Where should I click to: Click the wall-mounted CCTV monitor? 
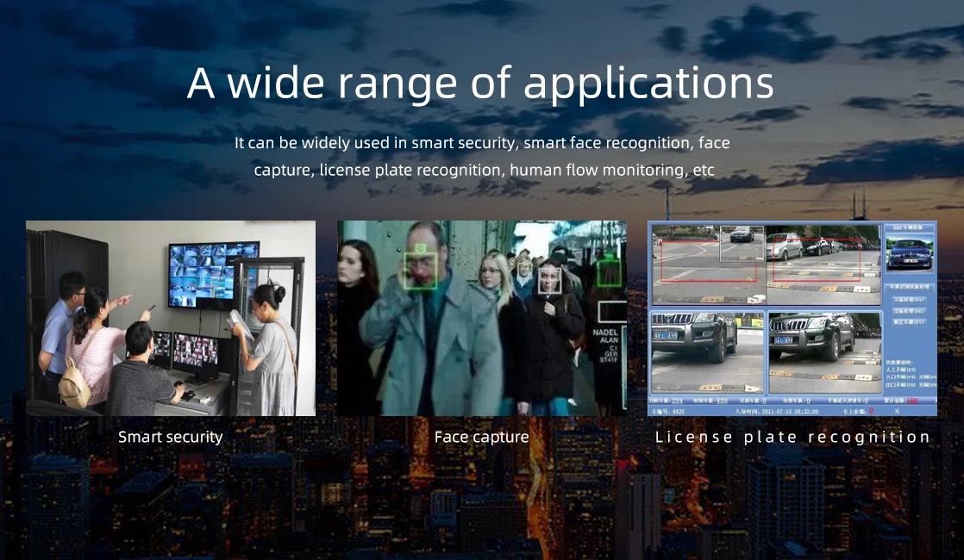213,275
